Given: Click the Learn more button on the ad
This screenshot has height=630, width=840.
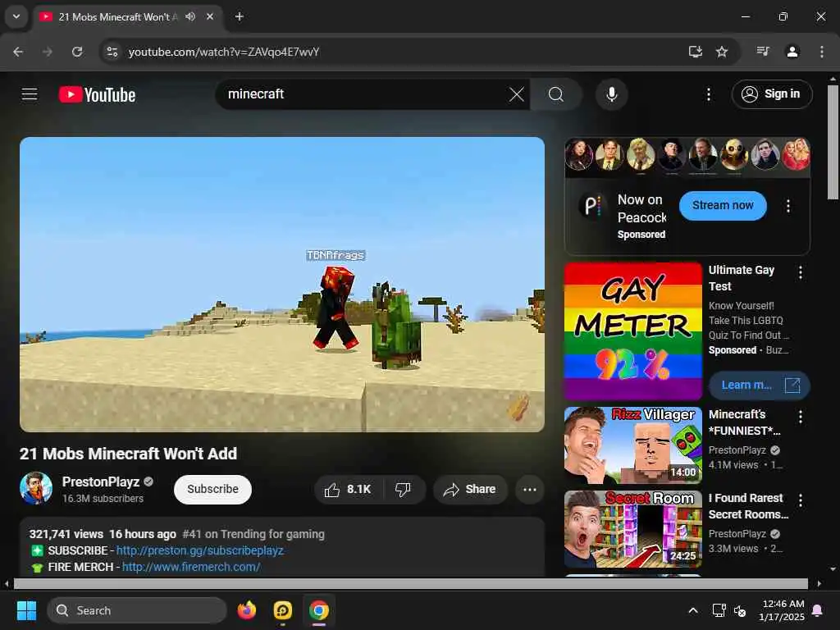Looking at the screenshot, I should point(759,386).
